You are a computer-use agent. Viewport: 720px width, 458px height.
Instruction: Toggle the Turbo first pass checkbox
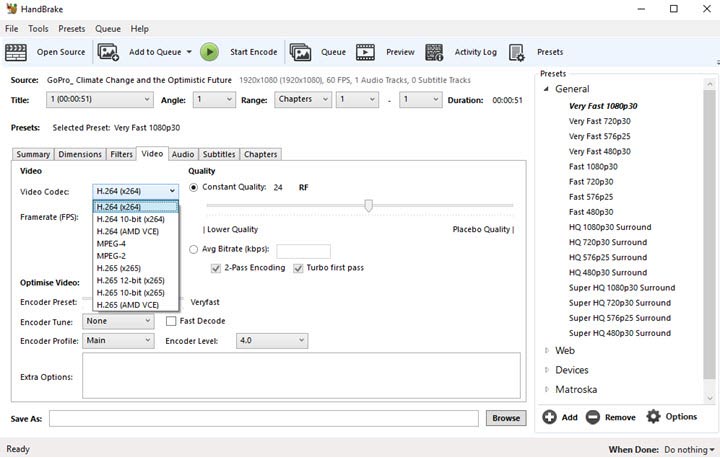click(298, 268)
